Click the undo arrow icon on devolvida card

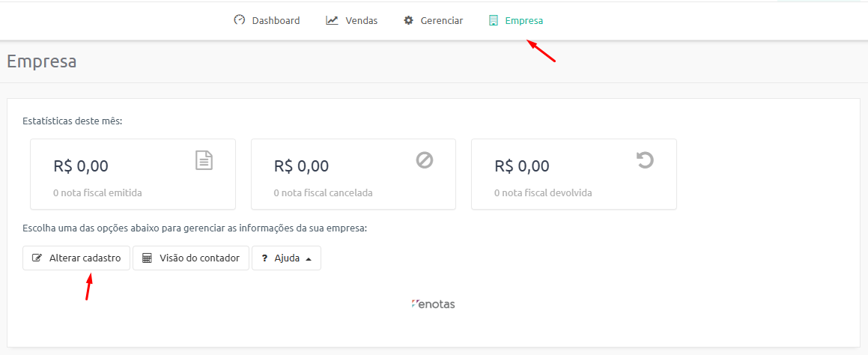(x=645, y=160)
